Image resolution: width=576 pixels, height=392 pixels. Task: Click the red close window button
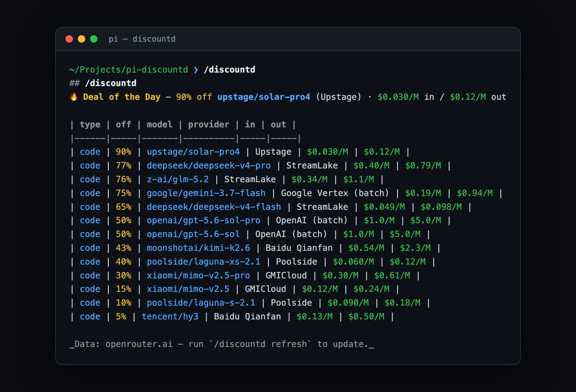point(69,39)
